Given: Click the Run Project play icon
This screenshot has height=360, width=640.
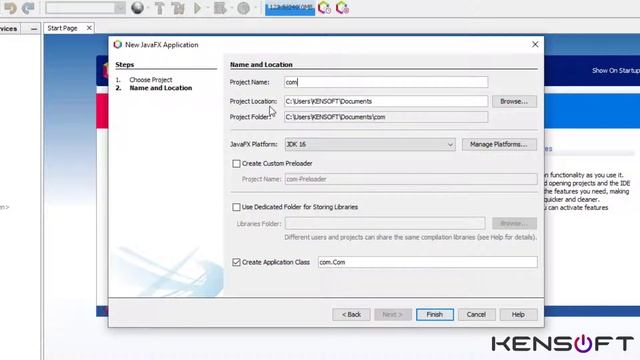Looking at the screenshot, I should (x=198, y=8).
